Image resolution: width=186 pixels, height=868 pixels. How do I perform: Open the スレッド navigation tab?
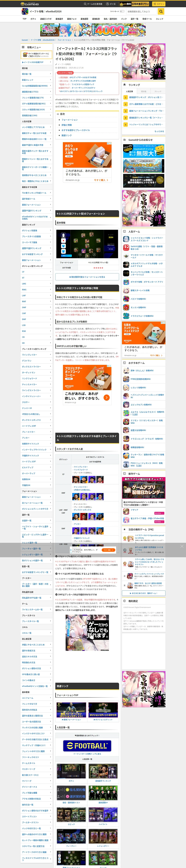[x=160, y=19]
